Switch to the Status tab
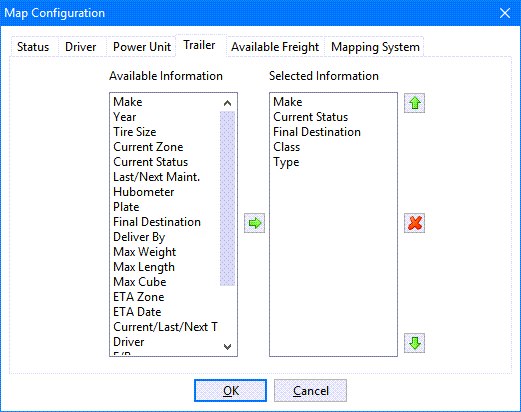Viewport: 521px width, 412px height. pos(33,47)
